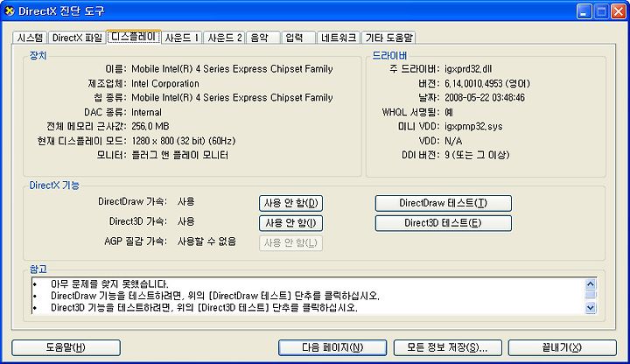Click the chip type Mobile Intel(R) value next to 칩 종류

(232, 98)
